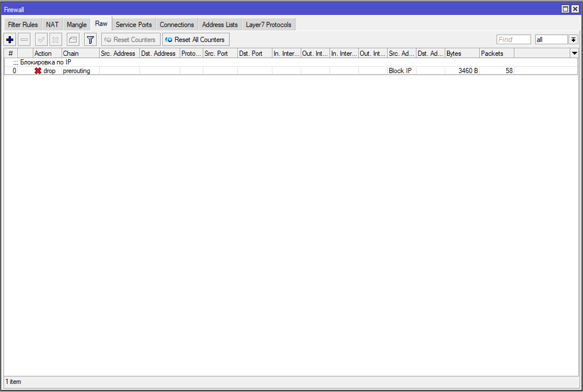Sort by Proto... column header
Screen dimensions: 583x392
[x=191, y=54]
